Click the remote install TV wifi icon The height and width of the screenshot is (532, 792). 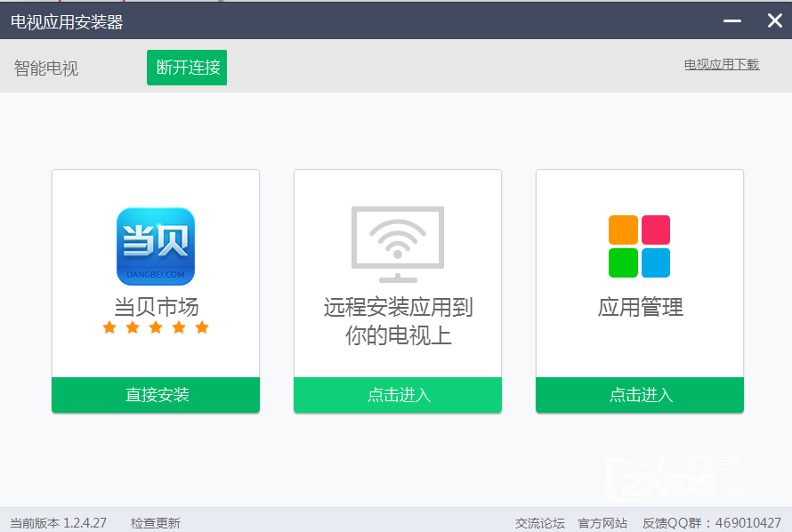click(x=398, y=245)
